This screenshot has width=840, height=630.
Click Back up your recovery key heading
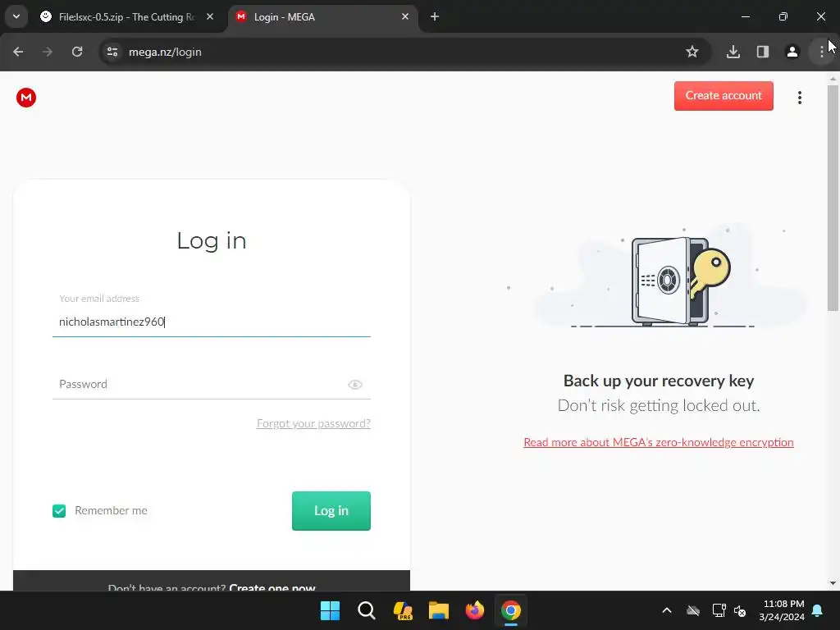click(x=659, y=381)
